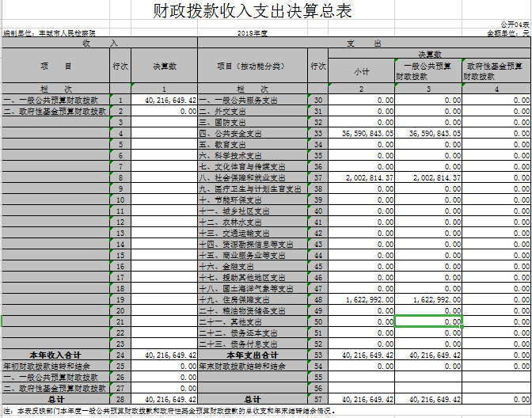532x418 pixels.
Task: Select the 编制单位:丰城市人民检察院 cell
Action: tap(50, 33)
